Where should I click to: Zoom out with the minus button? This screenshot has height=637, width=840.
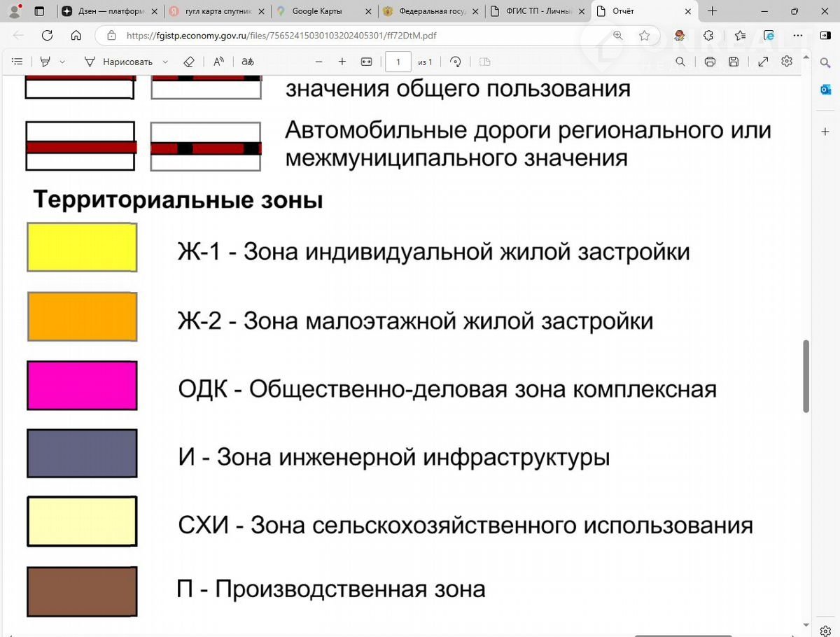pos(319,62)
